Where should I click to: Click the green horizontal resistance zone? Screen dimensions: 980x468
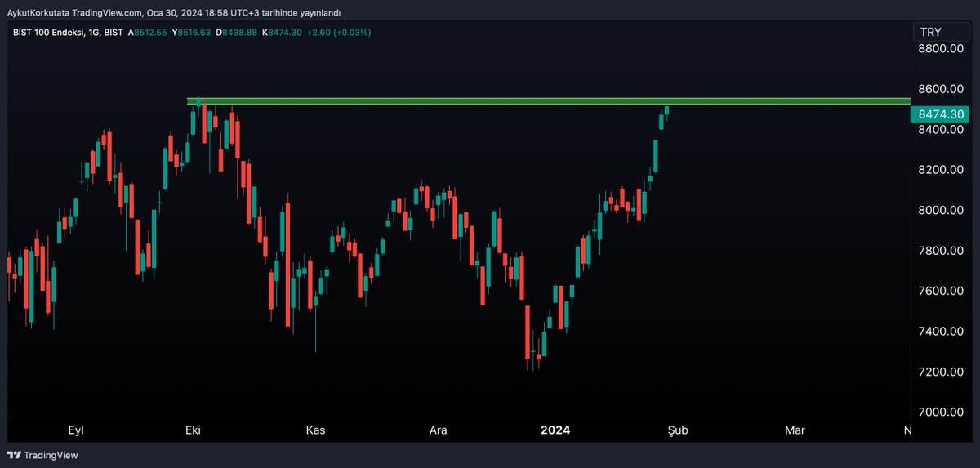point(549,101)
